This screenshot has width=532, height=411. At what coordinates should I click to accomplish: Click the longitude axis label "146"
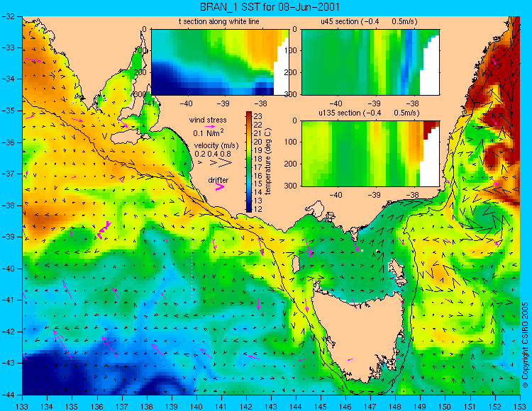click(345, 407)
